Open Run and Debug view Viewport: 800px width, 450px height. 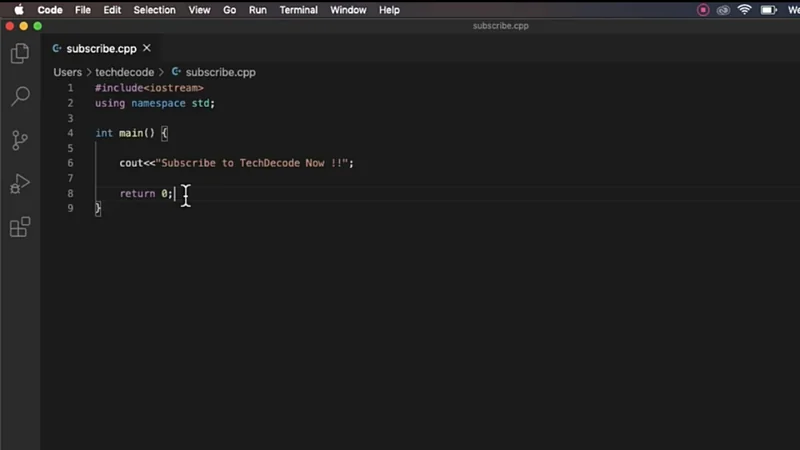(x=19, y=184)
